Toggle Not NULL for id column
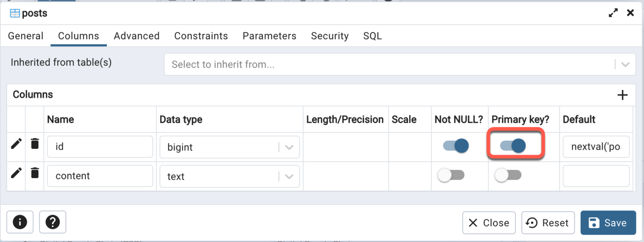The image size is (644, 242). (x=456, y=146)
